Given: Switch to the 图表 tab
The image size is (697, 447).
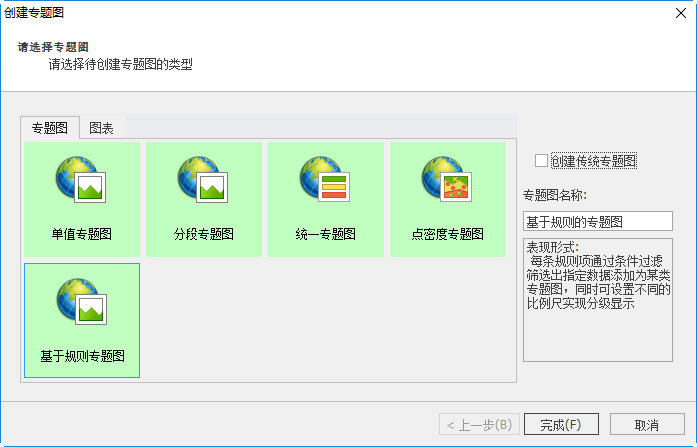Looking at the screenshot, I should pyautogui.click(x=101, y=128).
